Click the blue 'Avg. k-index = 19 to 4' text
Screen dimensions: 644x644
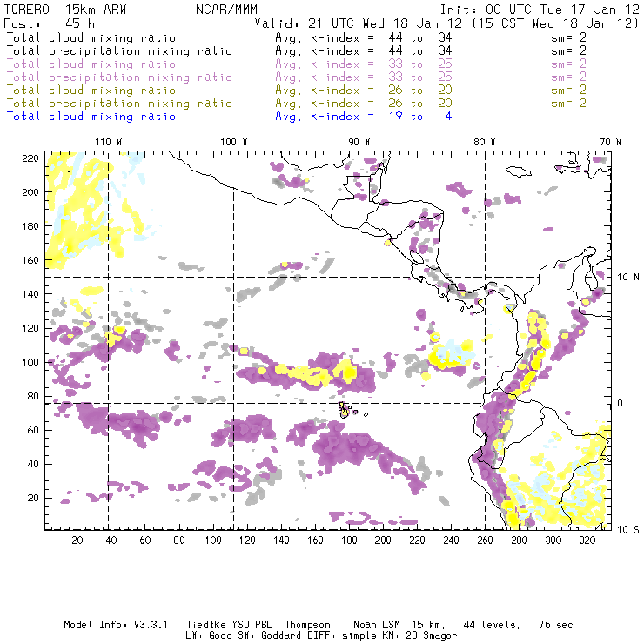(364, 117)
